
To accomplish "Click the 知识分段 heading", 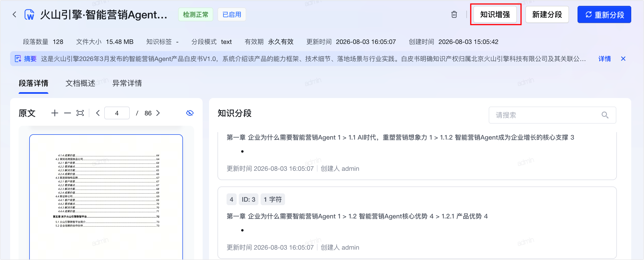I will [x=235, y=113].
